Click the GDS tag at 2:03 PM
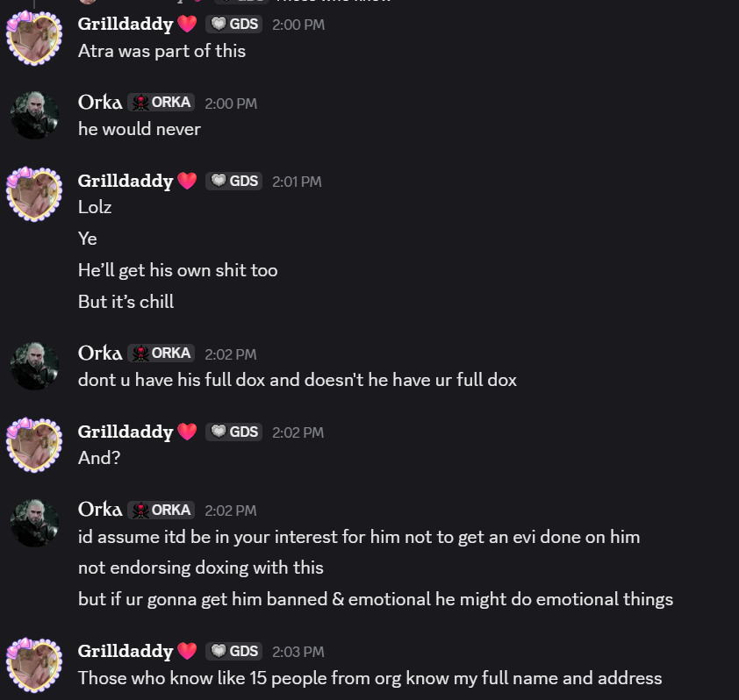Viewport: 739px width, 700px height. coord(233,652)
